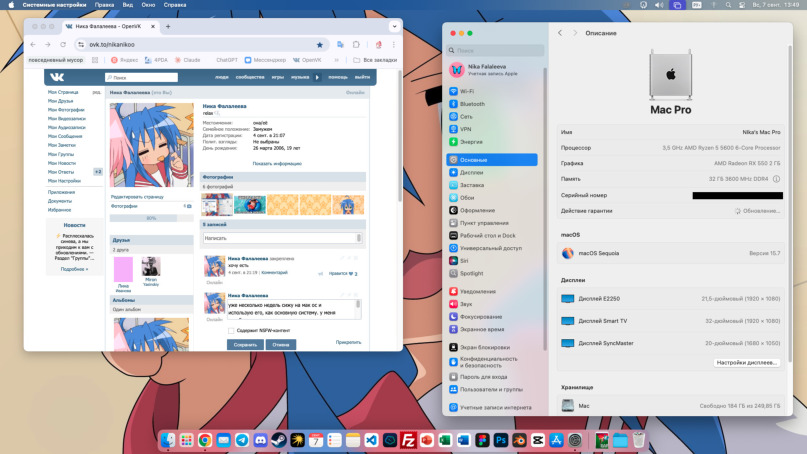This screenshot has height=454, width=807.
Task: Open Bluetooth settings in the sidebar
Action: coord(471,104)
